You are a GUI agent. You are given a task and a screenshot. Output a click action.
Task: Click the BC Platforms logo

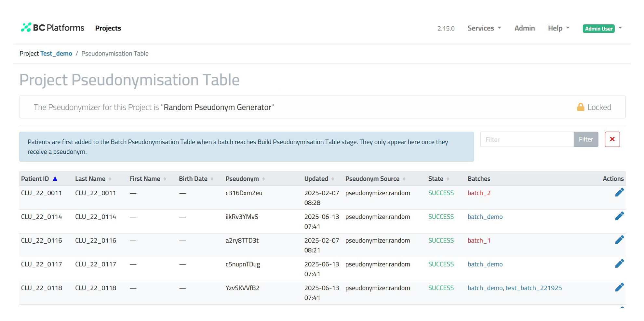click(52, 28)
